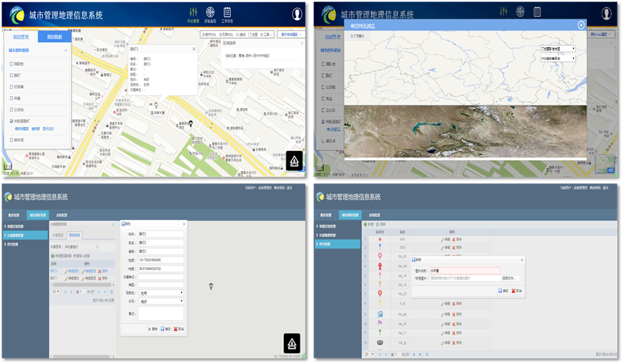Close the 路灯1 info popup on the map
The width and height of the screenshot is (623, 364).
pos(194,49)
